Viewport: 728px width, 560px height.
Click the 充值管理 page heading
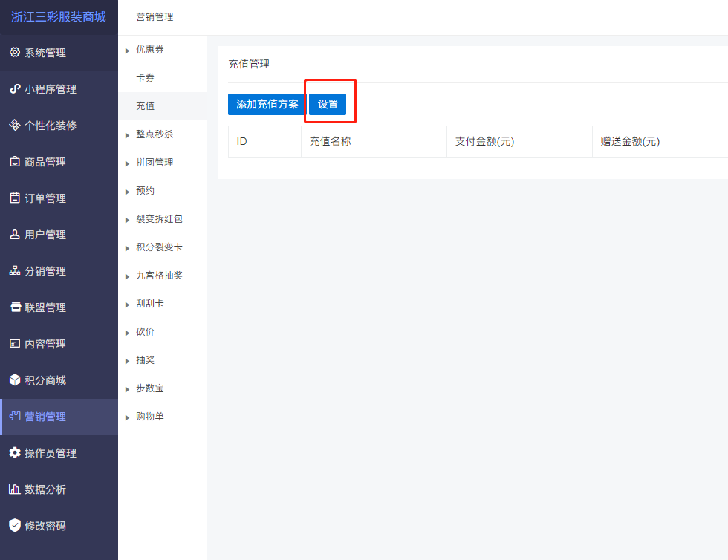coord(249,64)
